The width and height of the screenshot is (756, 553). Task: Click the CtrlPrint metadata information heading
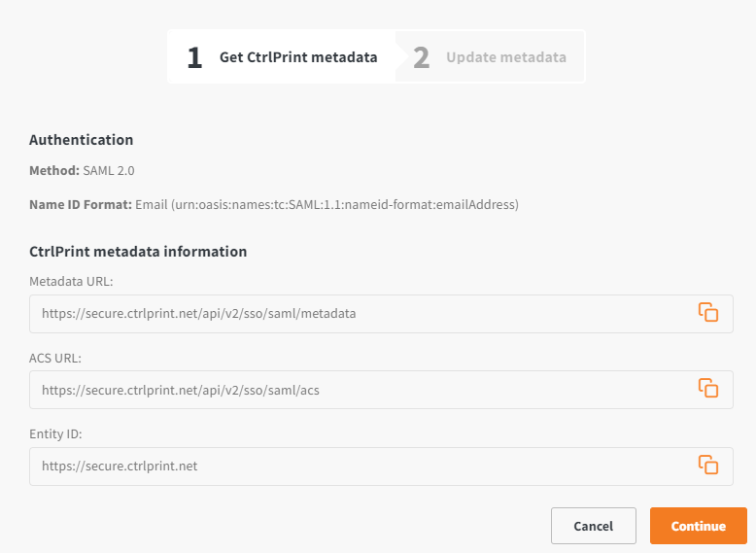pos(138,252)
